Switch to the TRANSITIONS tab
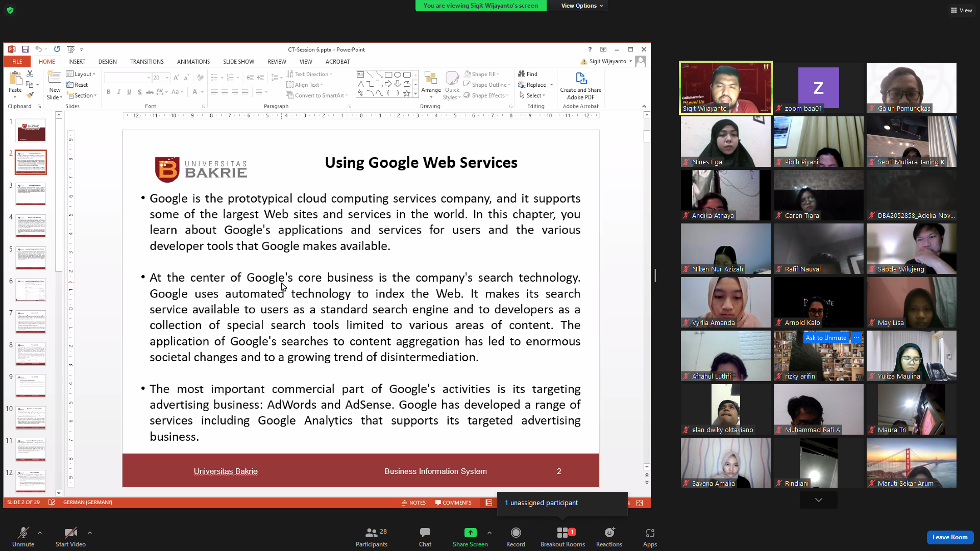Screen dimensions: 980x551 (147, 62)
